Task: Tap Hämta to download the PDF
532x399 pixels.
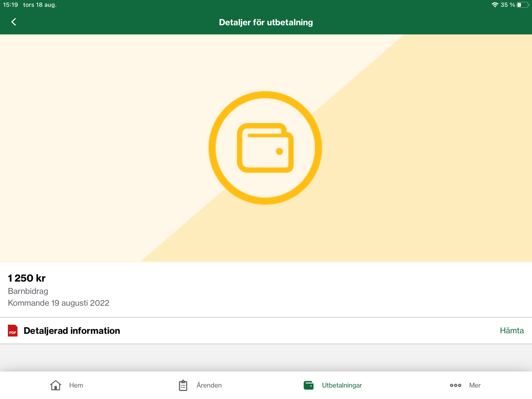Action: click(x=512, y=330)
